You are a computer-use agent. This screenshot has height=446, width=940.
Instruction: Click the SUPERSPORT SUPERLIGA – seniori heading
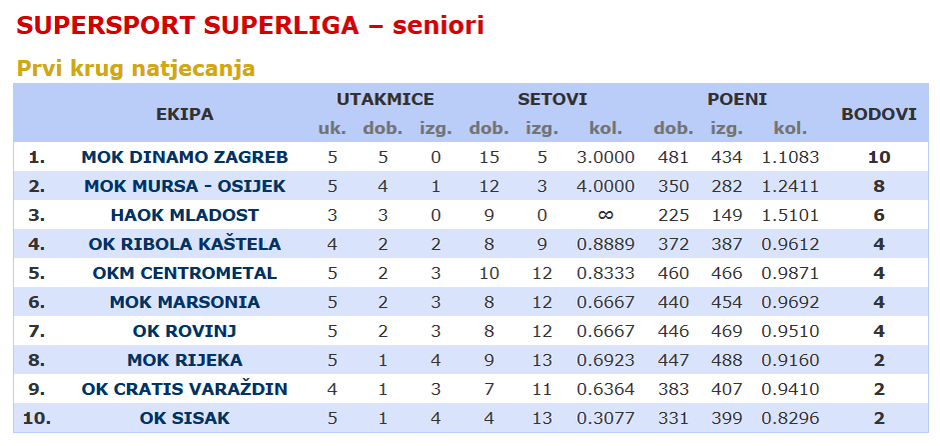click(x=250, y=26)
